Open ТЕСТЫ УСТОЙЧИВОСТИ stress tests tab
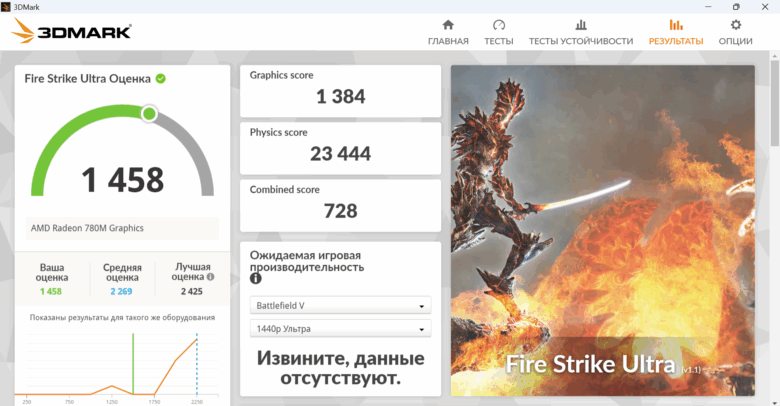780x406 pixels. point(581,33)
